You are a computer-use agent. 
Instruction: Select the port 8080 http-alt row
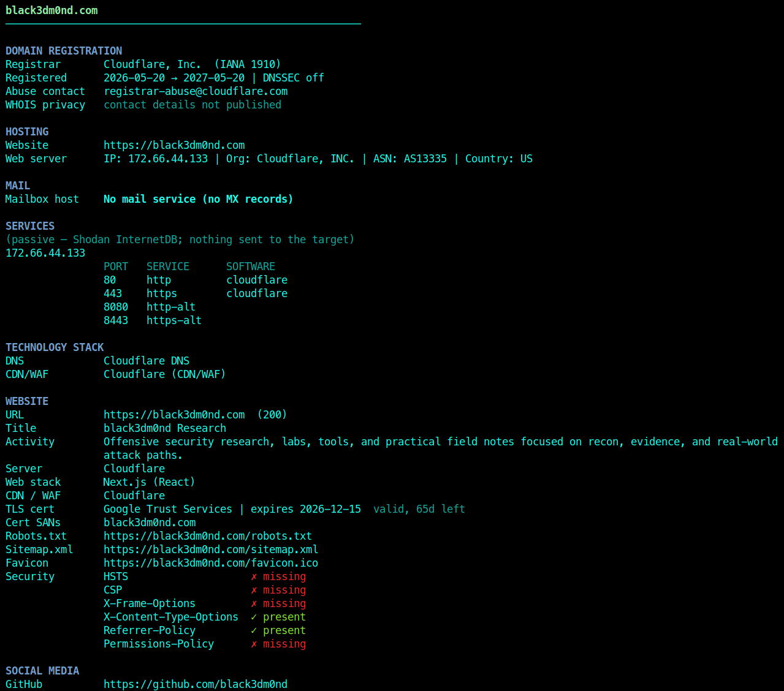coord(150,307)
